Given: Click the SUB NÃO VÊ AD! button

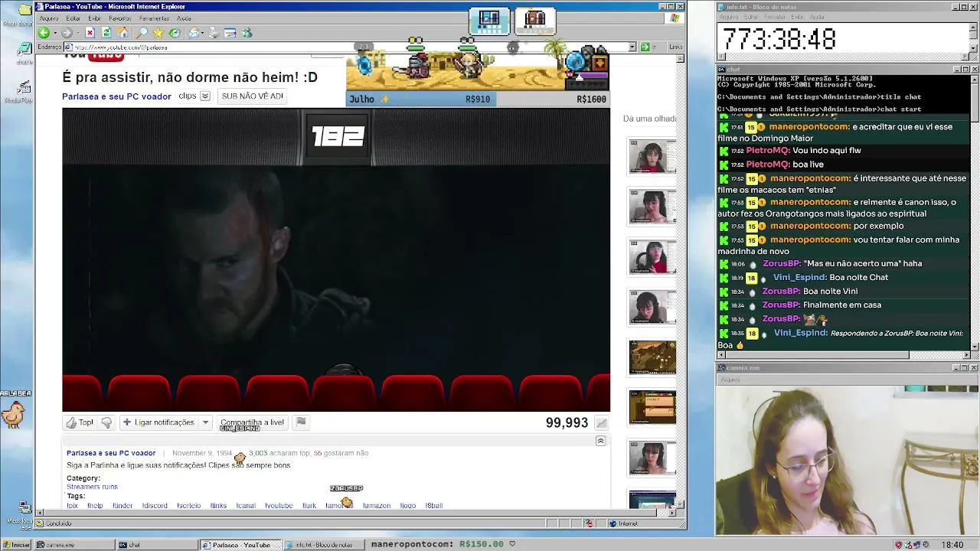Looking at the screenshot, I should click(x=252, y=96).
